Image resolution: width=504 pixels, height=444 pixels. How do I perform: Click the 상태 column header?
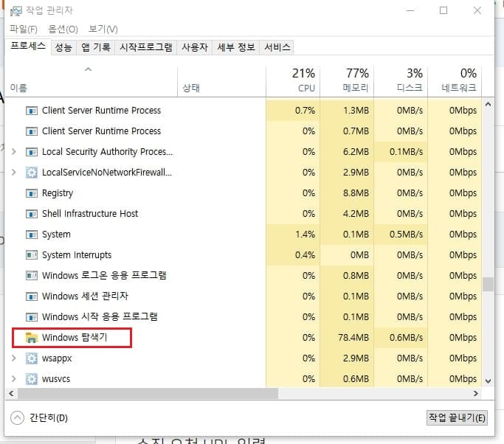coord(221,81)
